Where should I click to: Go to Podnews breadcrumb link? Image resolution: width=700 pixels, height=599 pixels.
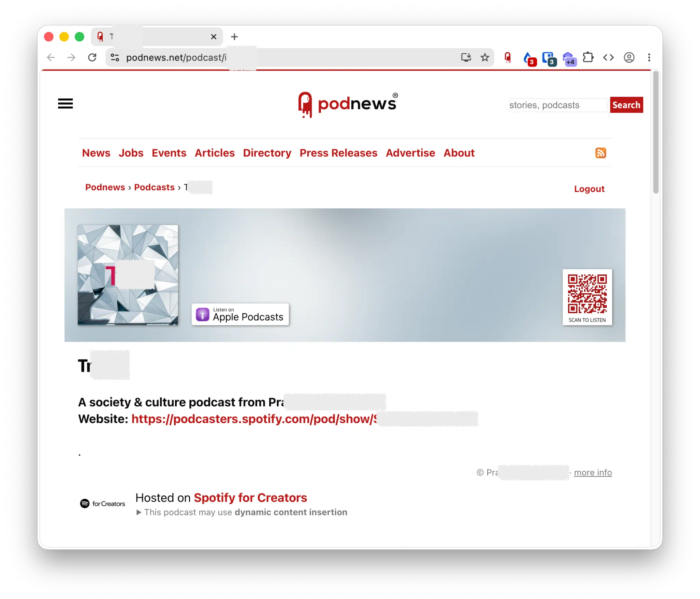(105, 187)
